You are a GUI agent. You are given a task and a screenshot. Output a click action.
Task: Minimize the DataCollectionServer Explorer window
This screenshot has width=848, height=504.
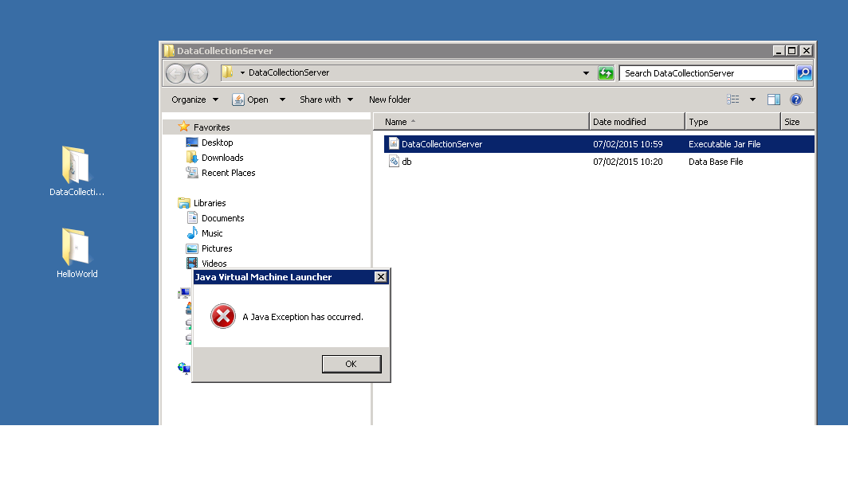[x=778, y=51]
